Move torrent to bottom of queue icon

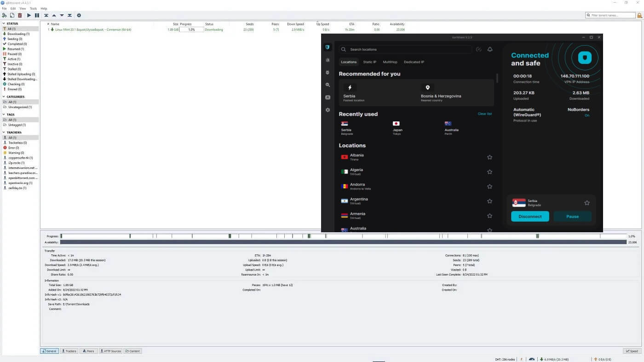[69, 15]
